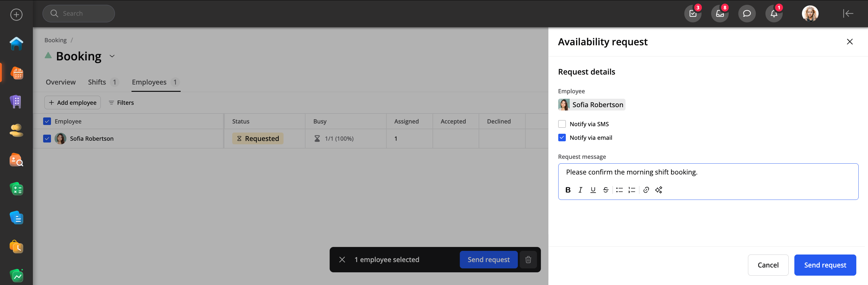
Task: Open the inbox icon with badge 8
Action: (x=720, y=14)
